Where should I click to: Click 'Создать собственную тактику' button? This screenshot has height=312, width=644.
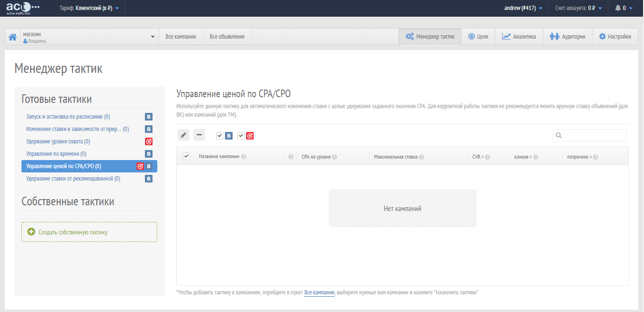point(73,232)
